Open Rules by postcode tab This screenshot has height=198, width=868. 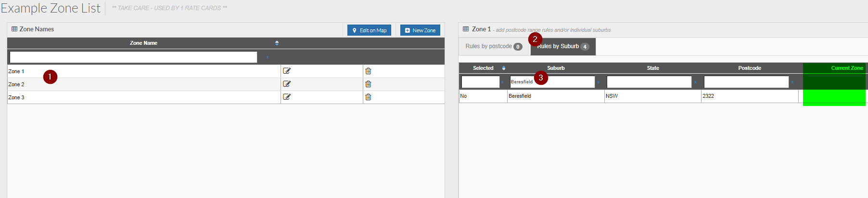click(494, 46)
